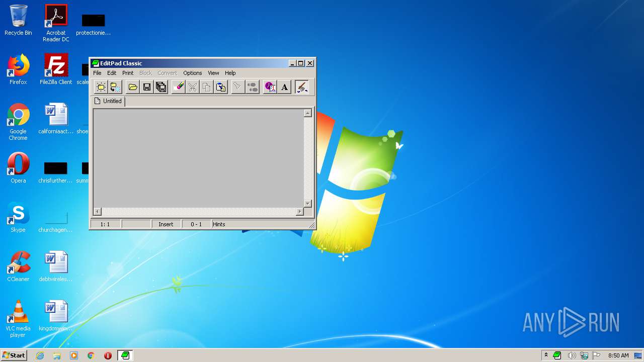
Task: Open Windows Explorer from the taskbar
Action: coord(57,355)
